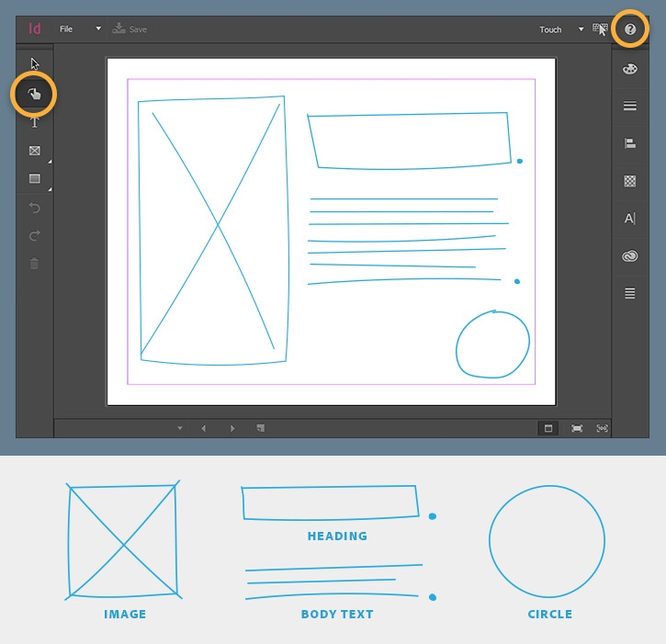Image resolution: width=666 pixels, height=644 pixels.
Task: Open the Touch workspace switcher
Action: (581, 29)
